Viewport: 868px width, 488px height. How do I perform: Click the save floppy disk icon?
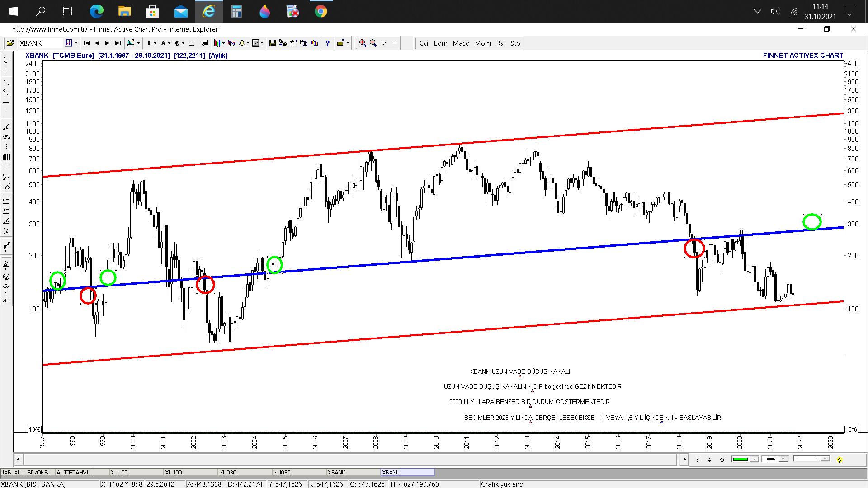272,43
